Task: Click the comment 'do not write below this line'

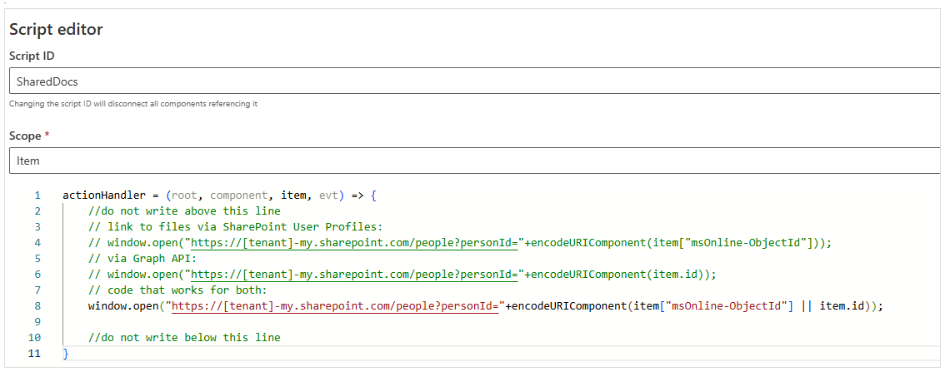Action: pos(184,338)
